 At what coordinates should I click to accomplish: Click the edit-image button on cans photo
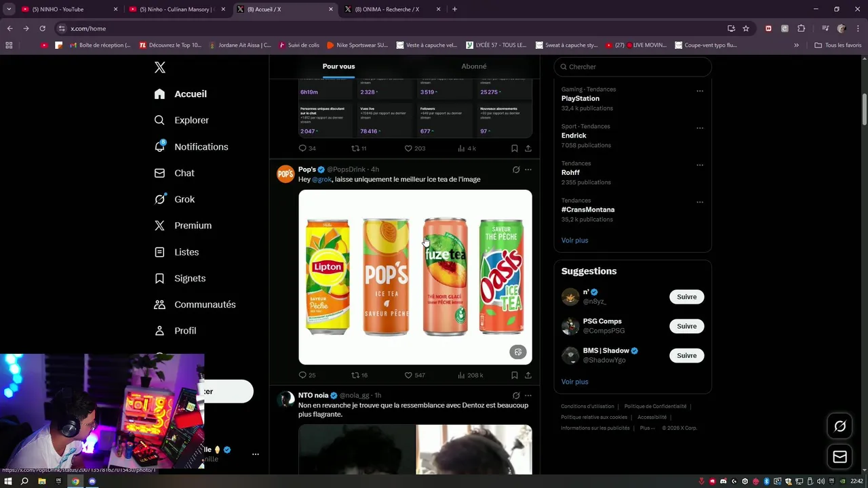tap(518, 352)
